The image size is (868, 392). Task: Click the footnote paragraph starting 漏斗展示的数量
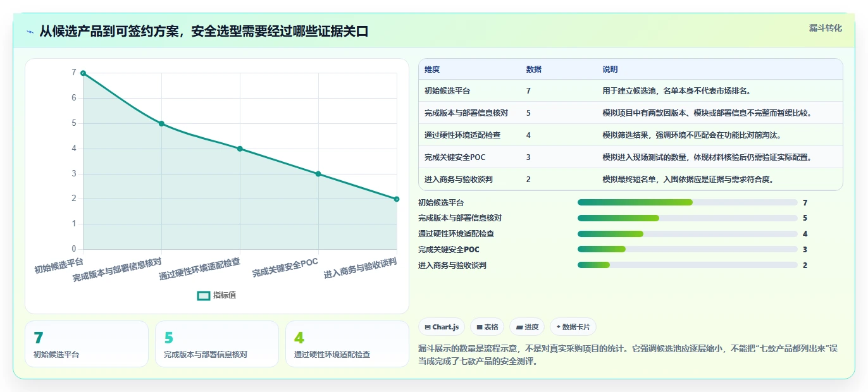(628, 355)
